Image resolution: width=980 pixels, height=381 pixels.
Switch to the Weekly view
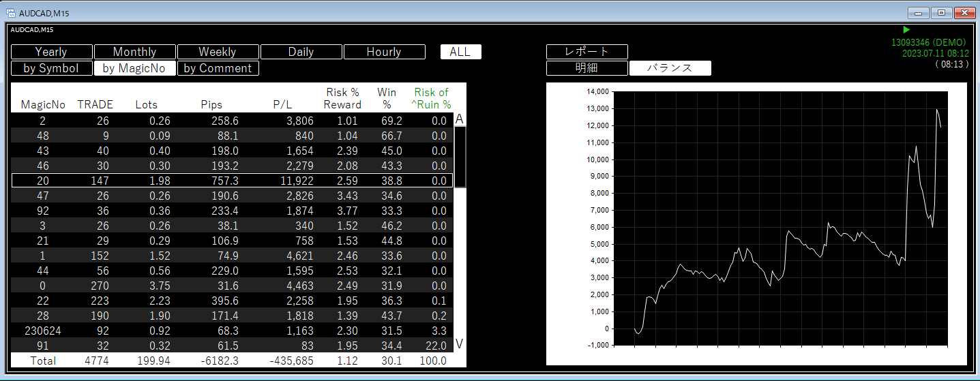pos(218,52)
